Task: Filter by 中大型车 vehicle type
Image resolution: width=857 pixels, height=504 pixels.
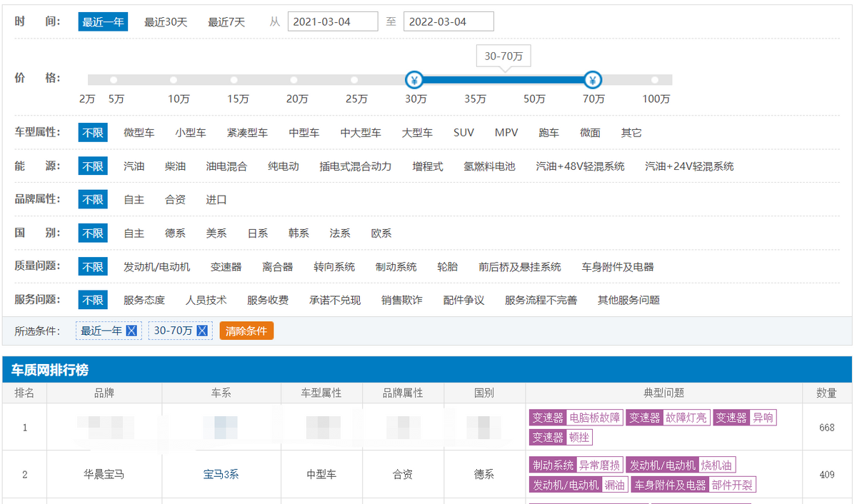Action: (x=361, y=133)
